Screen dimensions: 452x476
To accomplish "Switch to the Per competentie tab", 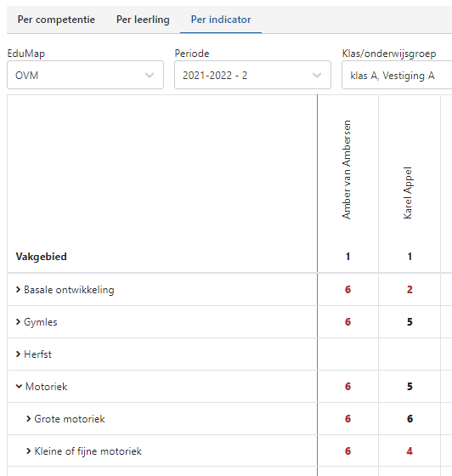I will click(56, 20).
